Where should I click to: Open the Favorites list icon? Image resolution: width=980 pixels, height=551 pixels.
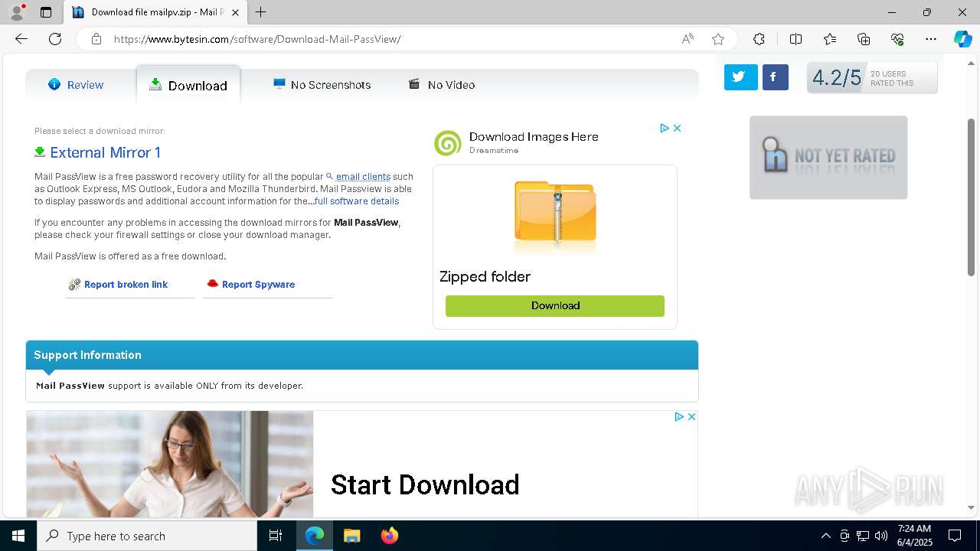830,39
